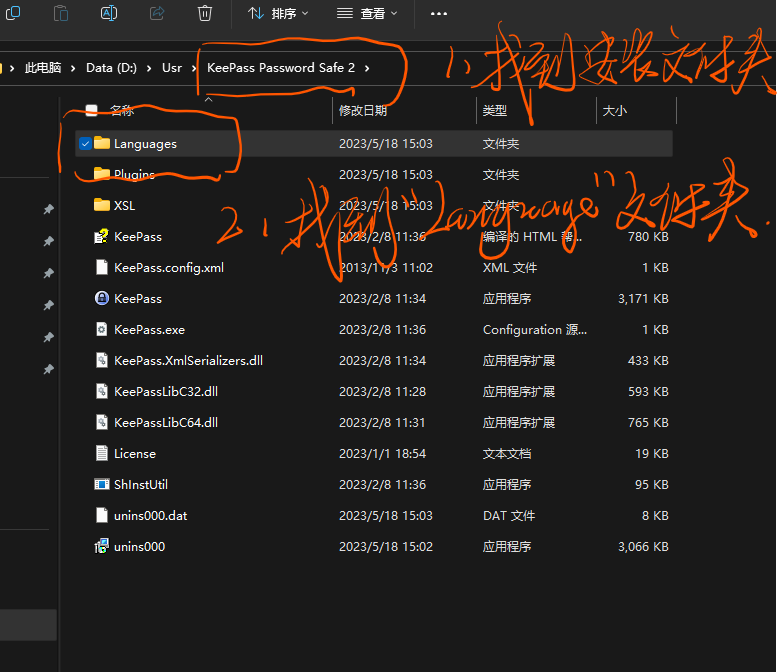The image size is (779, 672).
Task: Click the KeePass.XmlSerializers.dll file name
Action: (x=188, y=361)
